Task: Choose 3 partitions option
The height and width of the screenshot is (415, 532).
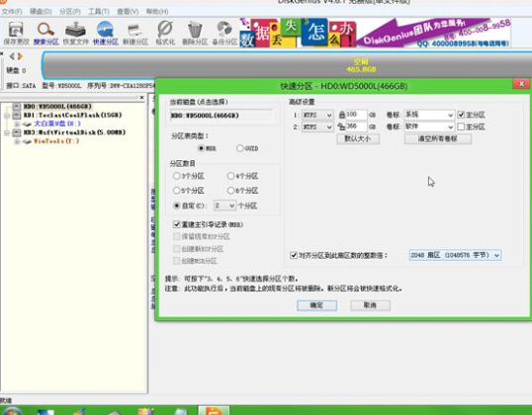Action: pyautogui.click(x=176, y=176)
